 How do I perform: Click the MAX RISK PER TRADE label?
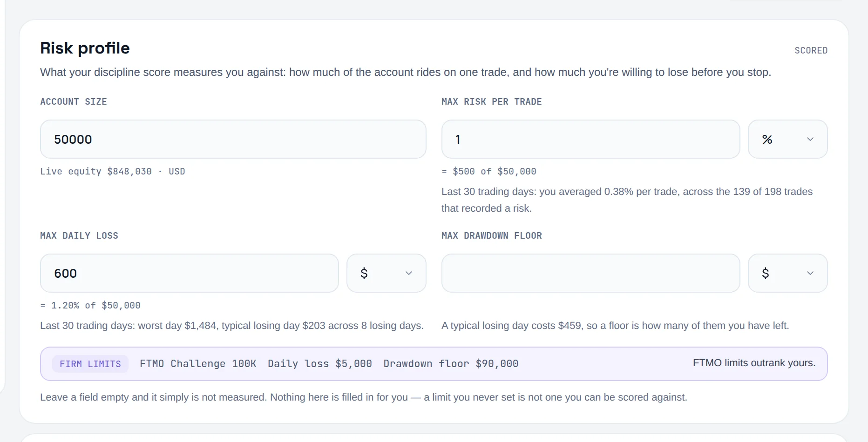(x=492, y=101)
